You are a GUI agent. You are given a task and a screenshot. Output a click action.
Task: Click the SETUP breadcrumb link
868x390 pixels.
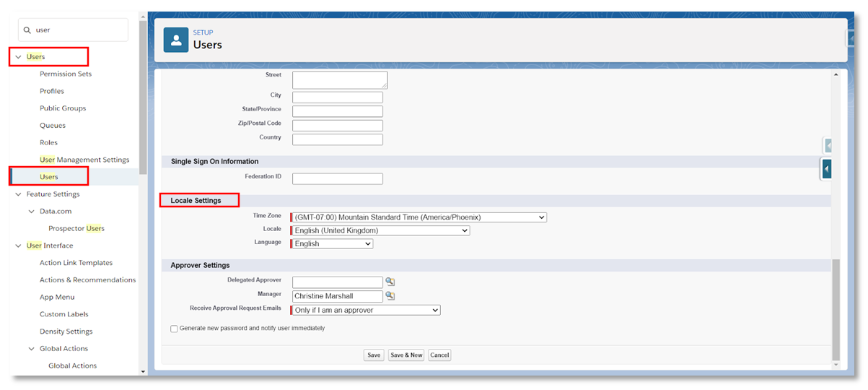click(x=203, y=32)
